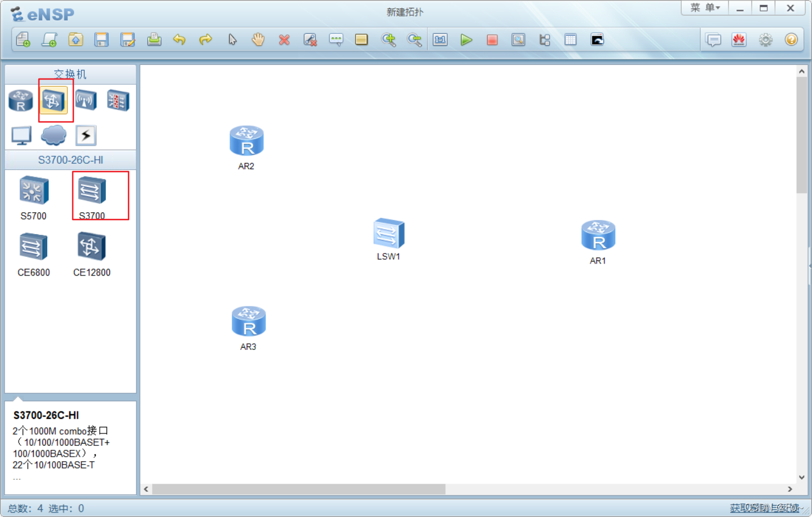Toggle the grid display icon
The width and height of the screenshot is (812, 517).
point(571,40)
